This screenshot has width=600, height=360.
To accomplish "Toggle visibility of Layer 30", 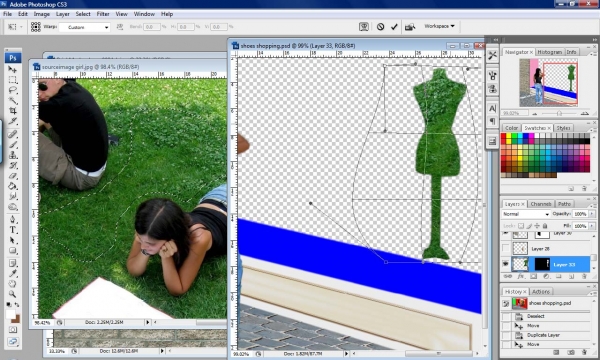I will (505, 233).
